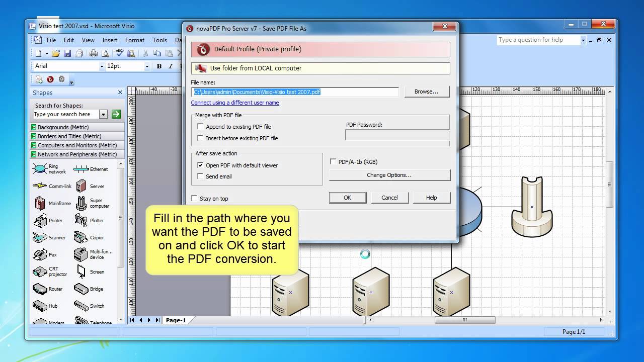Toggle italic formatting
Viewport: 644px width, 362px height.
pos(171,66)
